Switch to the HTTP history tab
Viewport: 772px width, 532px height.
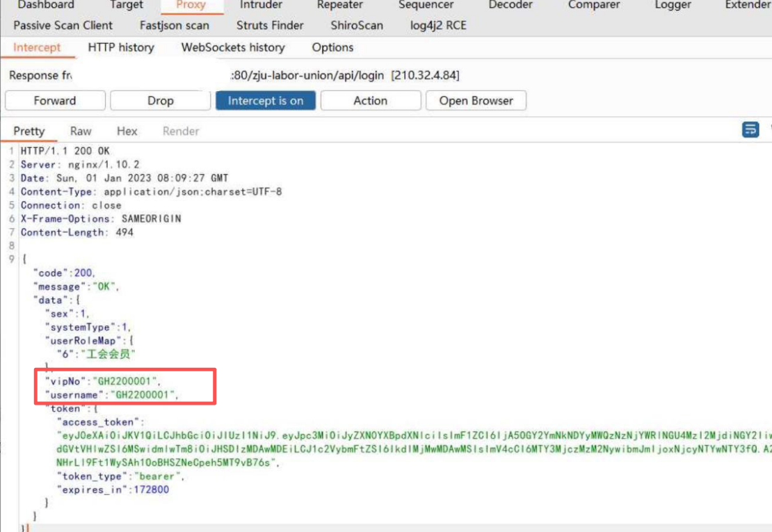(x=121, y=48)
